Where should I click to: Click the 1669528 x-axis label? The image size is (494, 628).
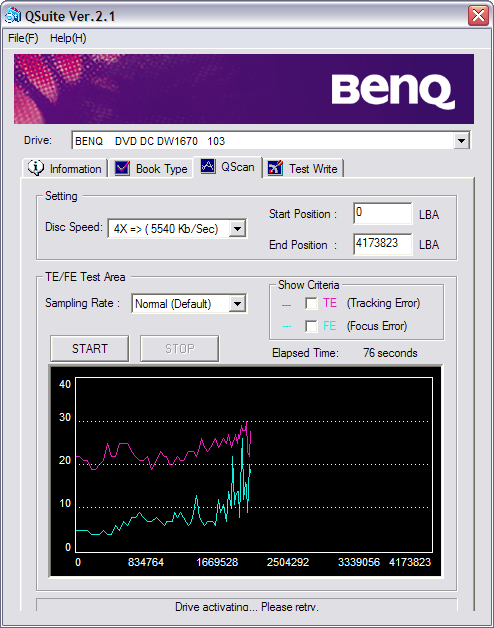[217, 562]
